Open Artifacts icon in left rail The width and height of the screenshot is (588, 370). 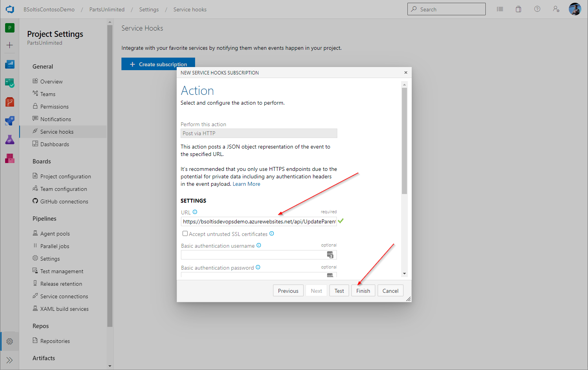tap(10, 158)
